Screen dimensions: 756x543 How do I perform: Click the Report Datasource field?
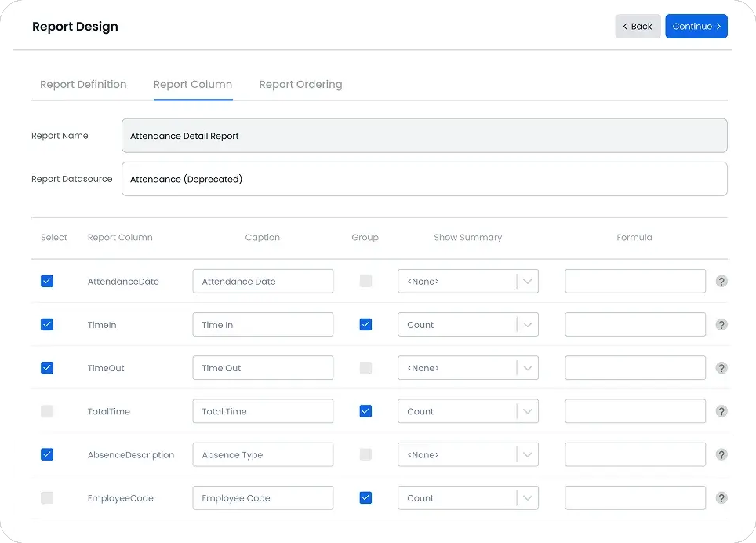pos(424,179)
